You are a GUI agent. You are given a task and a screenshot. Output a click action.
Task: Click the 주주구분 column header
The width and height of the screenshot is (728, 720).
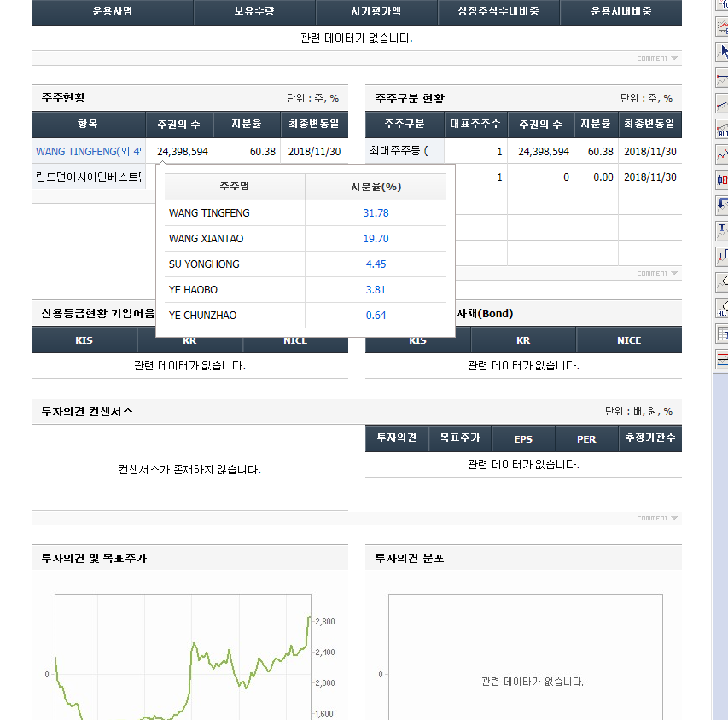click(405, 125)
